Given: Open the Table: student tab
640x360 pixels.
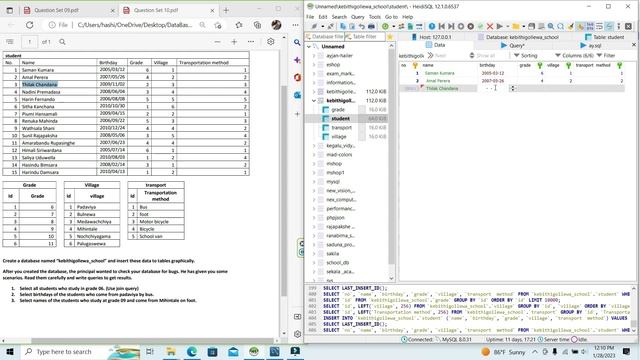Looking at the screenshot, I should pyautogui.click(x=604, y=37).
